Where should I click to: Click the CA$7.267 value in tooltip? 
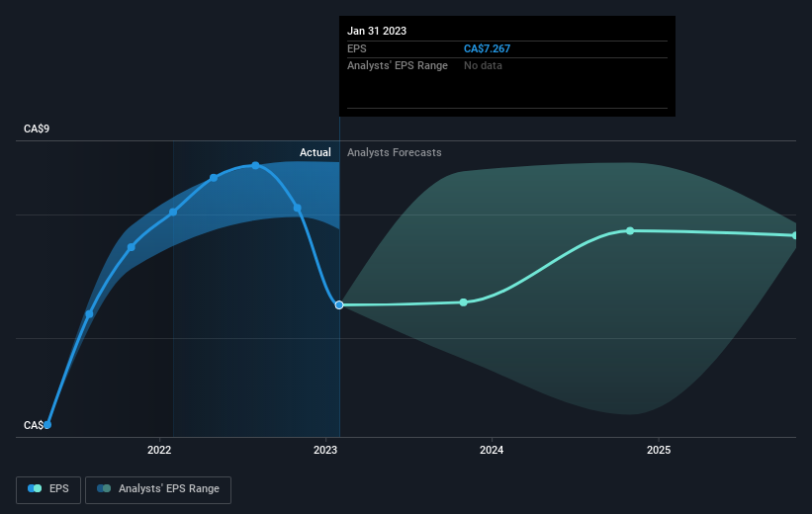(x=487, y=48)
